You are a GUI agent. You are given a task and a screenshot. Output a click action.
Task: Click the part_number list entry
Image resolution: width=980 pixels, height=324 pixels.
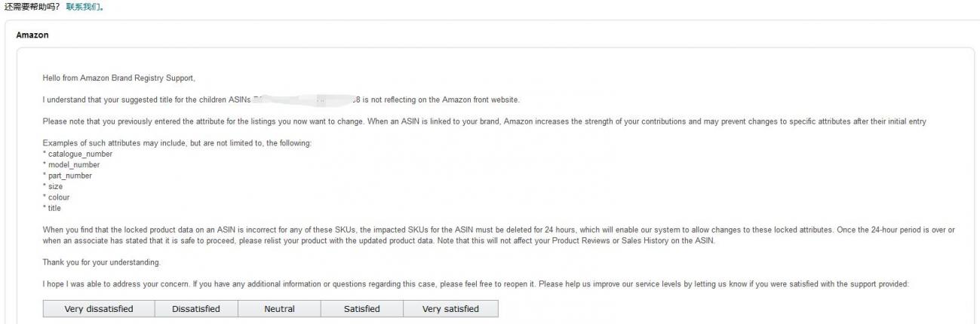tap(68, 176)
